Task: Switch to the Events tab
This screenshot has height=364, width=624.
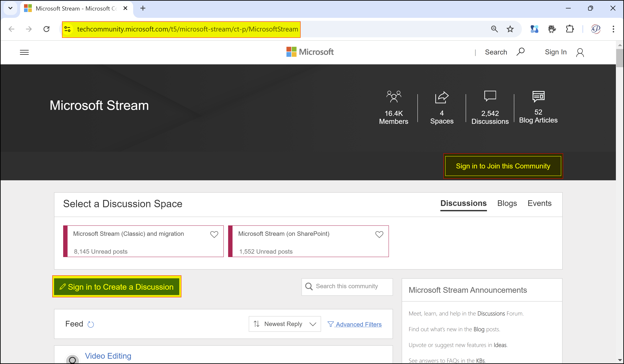Action: coord(540,203)
